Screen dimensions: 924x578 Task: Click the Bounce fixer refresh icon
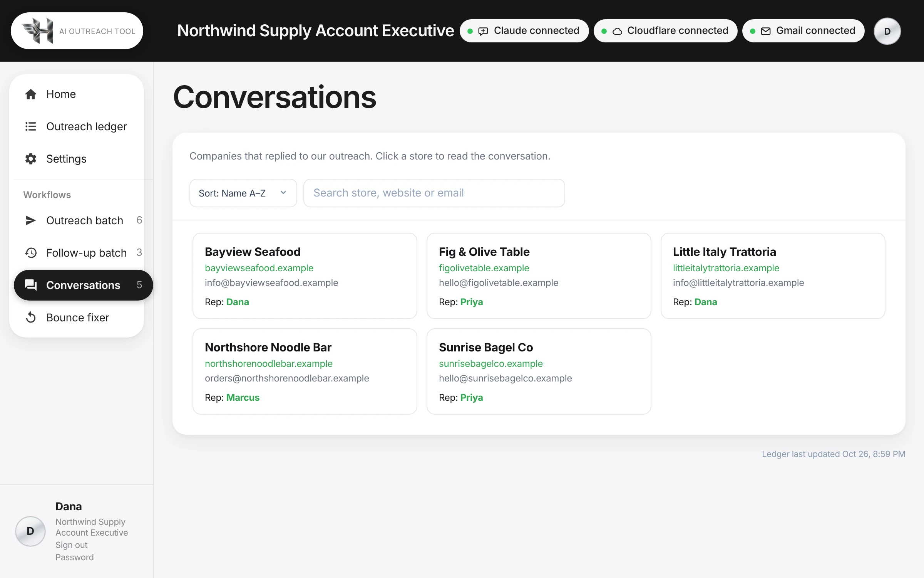[31, 318]
